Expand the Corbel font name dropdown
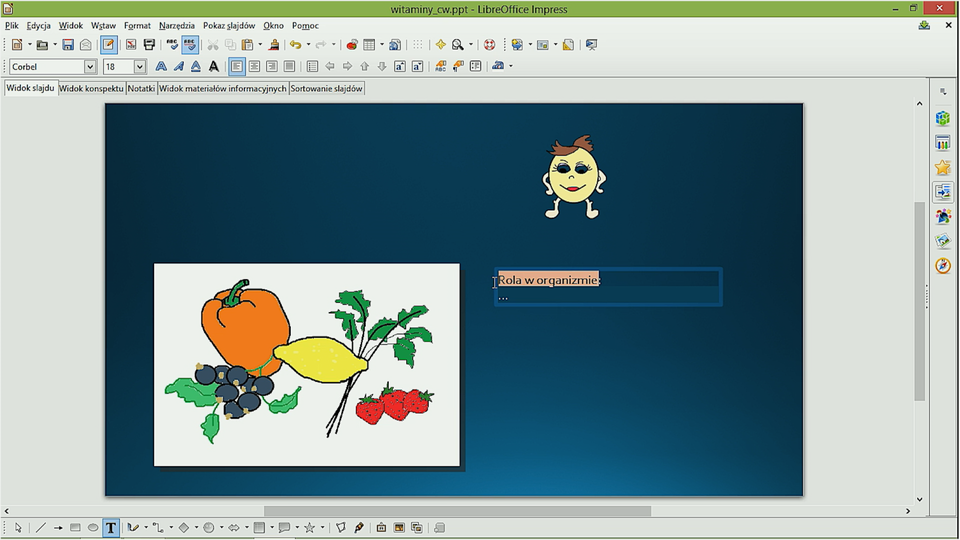 click(90, 67)
